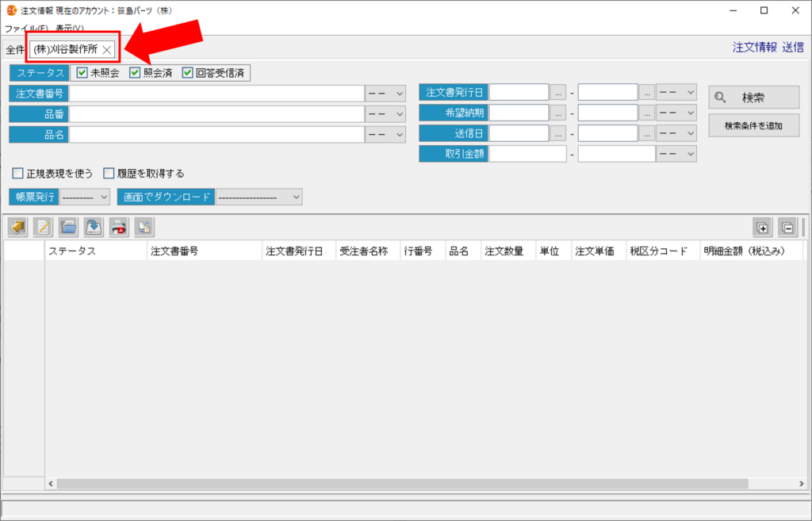Open the ファイル(F) menu
812x521 pixels.
(x=26, y=29)
